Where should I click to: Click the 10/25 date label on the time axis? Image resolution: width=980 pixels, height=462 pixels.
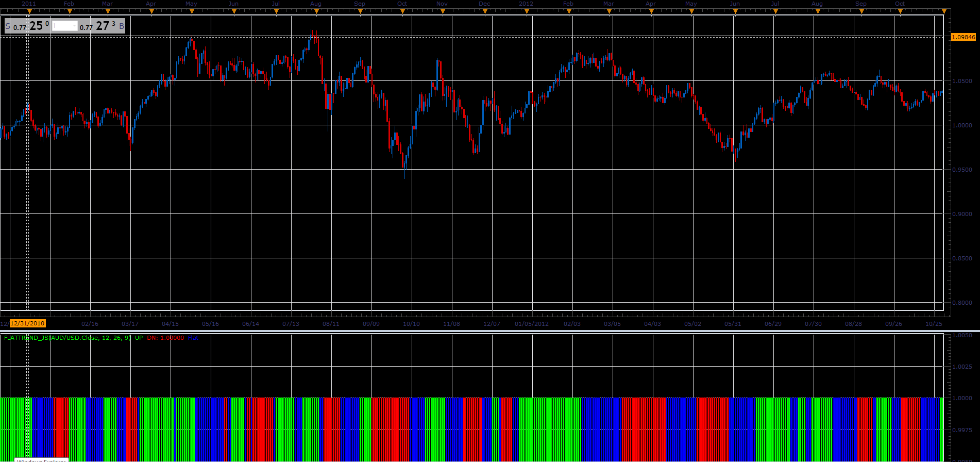pyautogui.click(x=934, y=324)
